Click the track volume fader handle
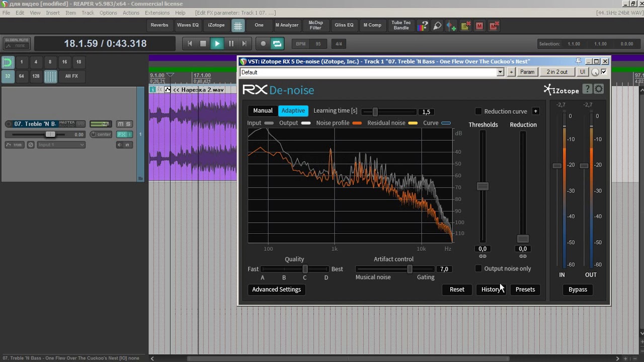 coord(50,134)
